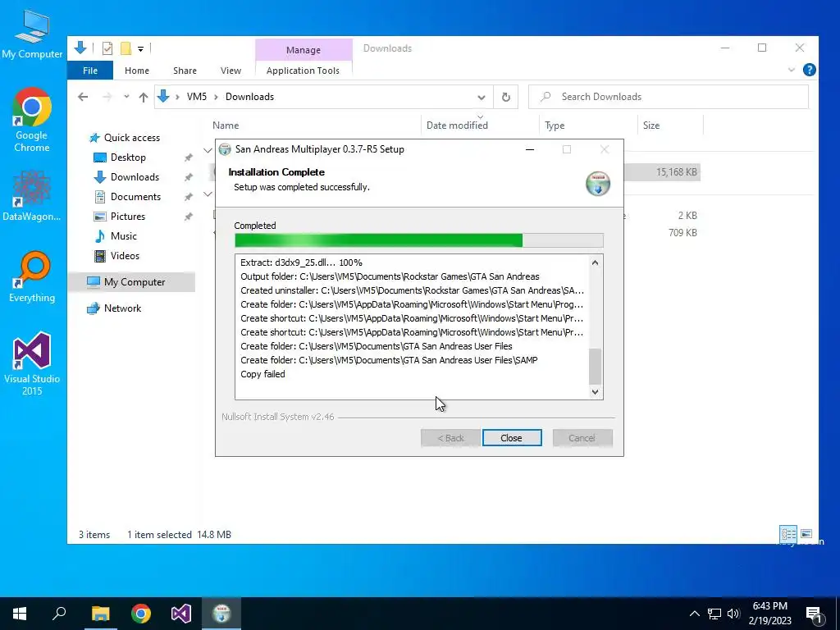The height and width of the screenshot is (630, 840).
Task: Switch to the Share ribbon tab
Action: tap(185, 71)
